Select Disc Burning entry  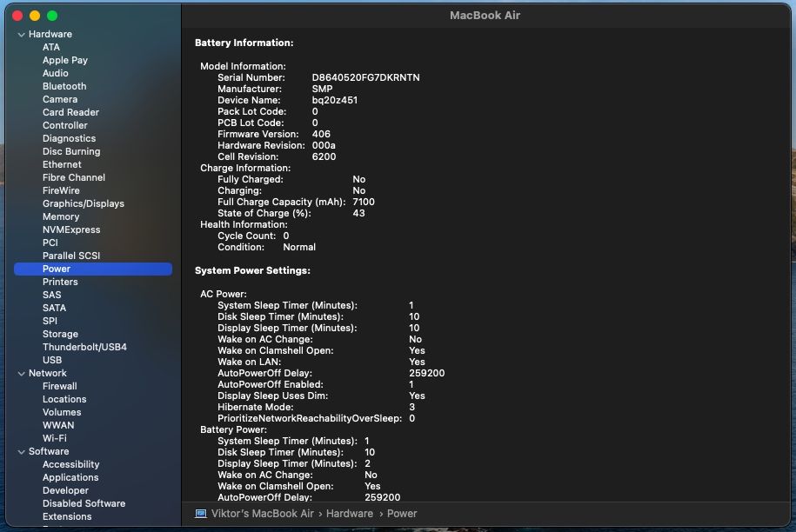(x=71, y=151)
